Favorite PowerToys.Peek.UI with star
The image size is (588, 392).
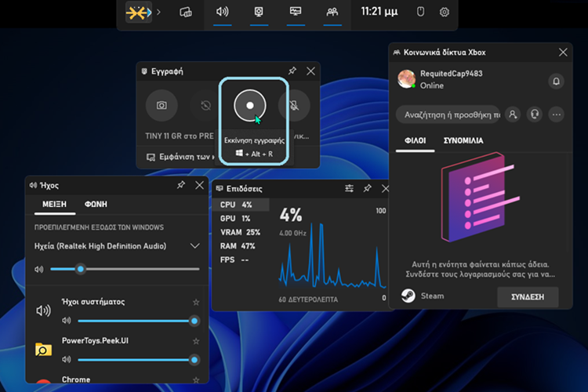[196, 341]
